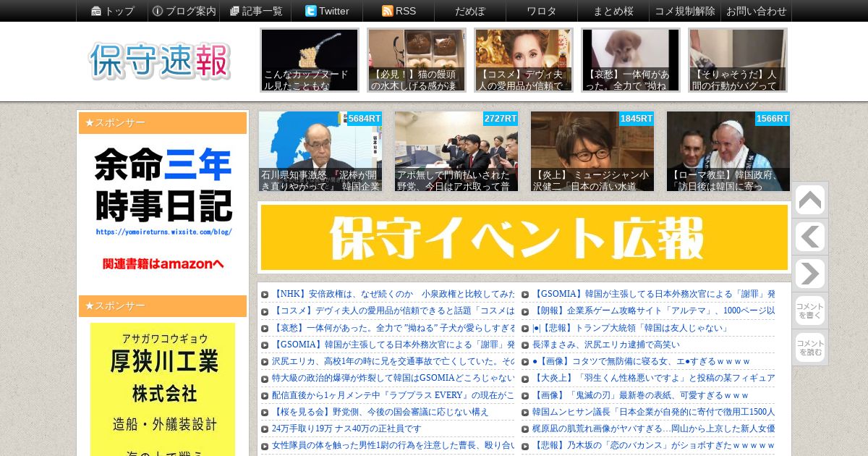Screen dimensions: 868x456
Task: Jump to page top with up arrow button
Action: (810, 200)
